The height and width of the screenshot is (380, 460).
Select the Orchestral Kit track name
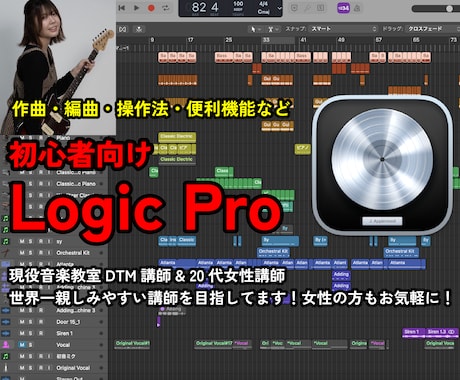point(73,253)
